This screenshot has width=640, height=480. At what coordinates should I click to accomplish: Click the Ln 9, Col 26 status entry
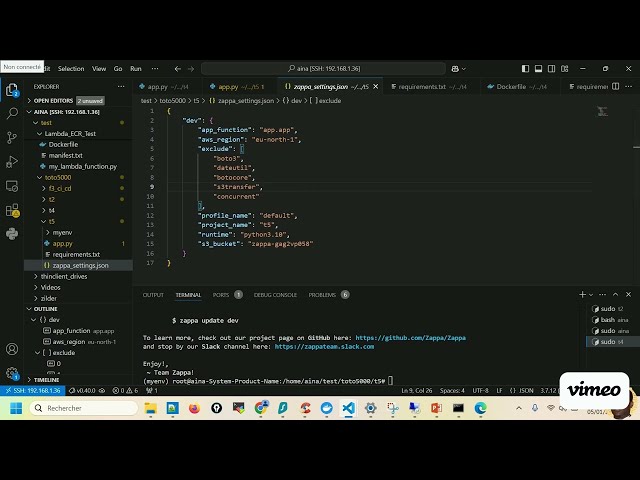pos(416,391)
